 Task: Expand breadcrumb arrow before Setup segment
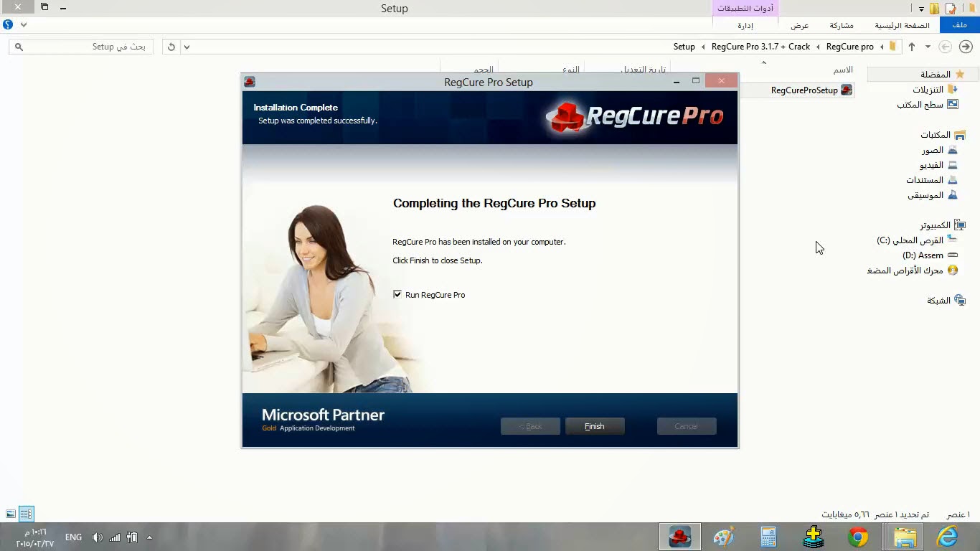click(703, 47)
